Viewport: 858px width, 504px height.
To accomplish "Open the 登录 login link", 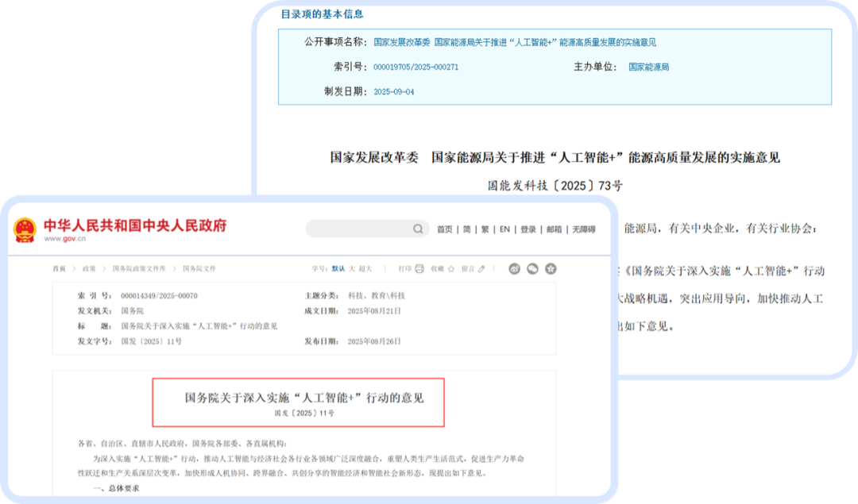I will tap(528, 229).
